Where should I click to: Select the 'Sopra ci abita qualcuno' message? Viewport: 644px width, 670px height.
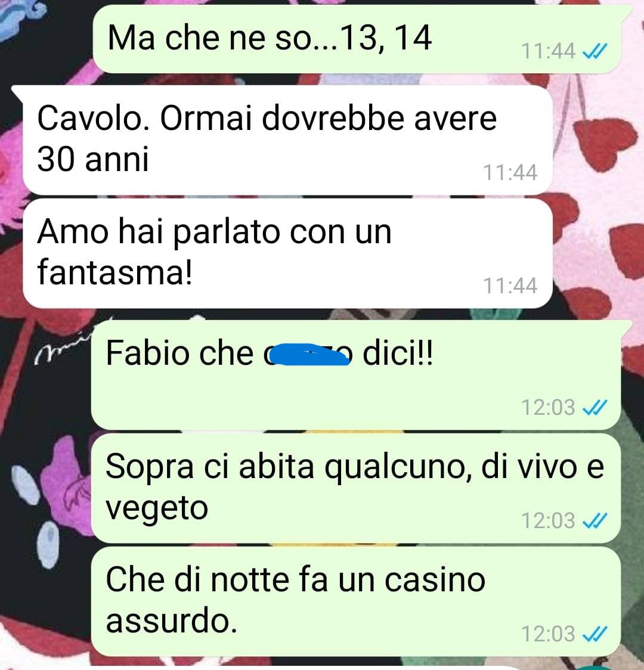click(x=356, y=488)
